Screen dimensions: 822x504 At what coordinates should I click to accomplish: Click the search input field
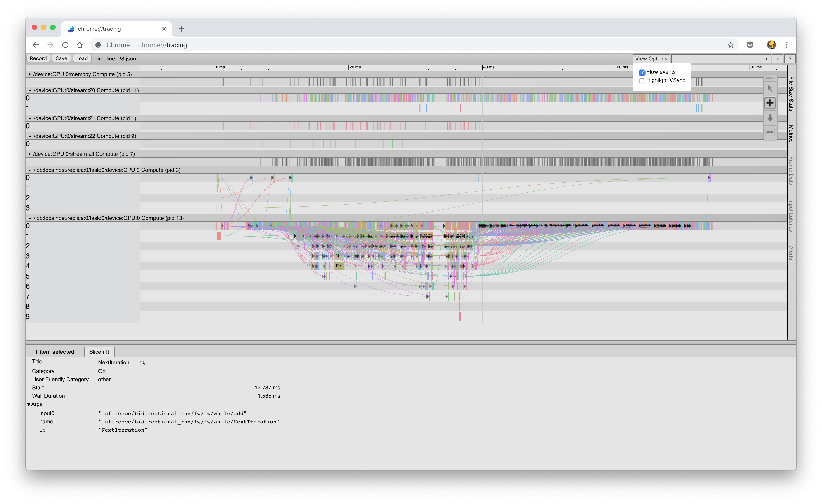click(x=710, y=59)
